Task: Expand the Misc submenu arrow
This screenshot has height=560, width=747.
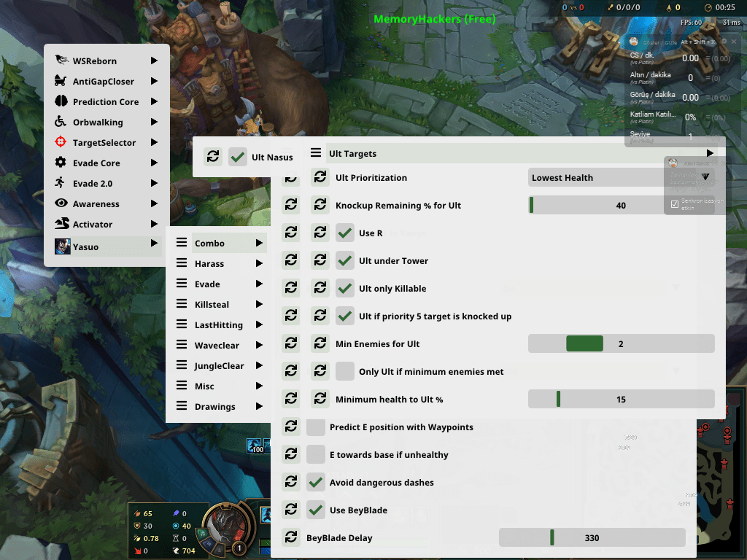Action: pos(259,386)
